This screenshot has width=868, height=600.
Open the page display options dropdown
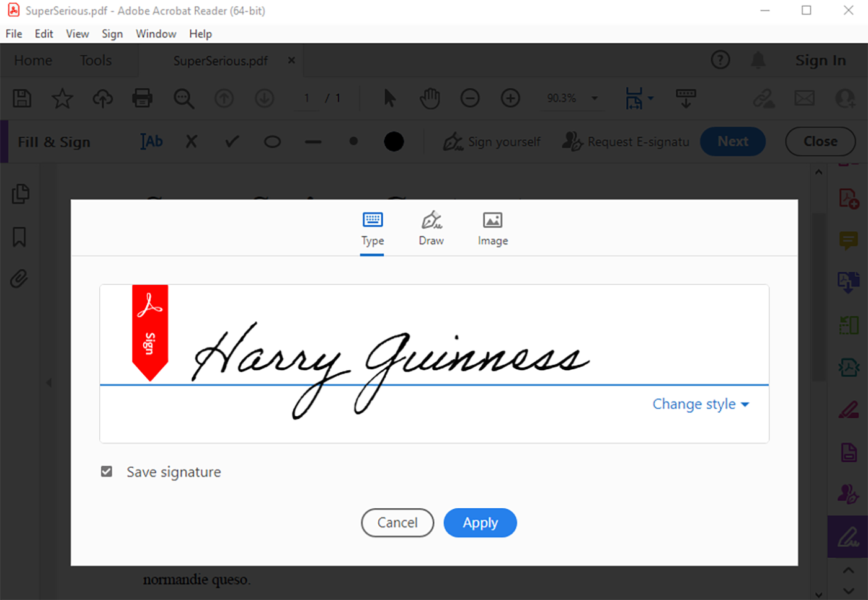650,97
